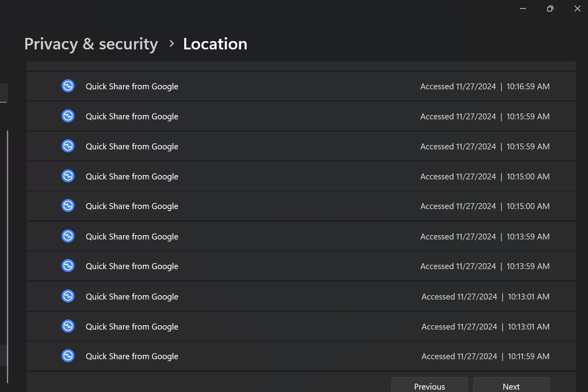This screenshot has width=588, height=392.
Task: Select 'Quick Share from Google' text accessed 10:16:59 AM
Action: [132, 87]
